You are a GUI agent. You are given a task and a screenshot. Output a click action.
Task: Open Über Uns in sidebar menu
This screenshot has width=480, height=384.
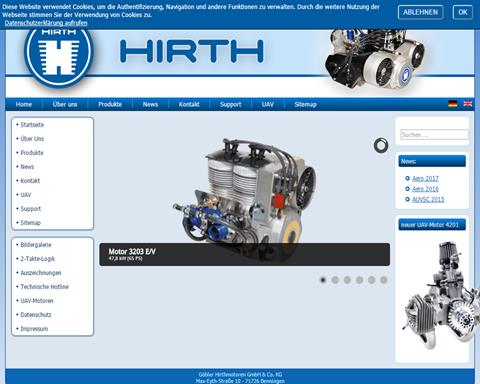[32, 139]
